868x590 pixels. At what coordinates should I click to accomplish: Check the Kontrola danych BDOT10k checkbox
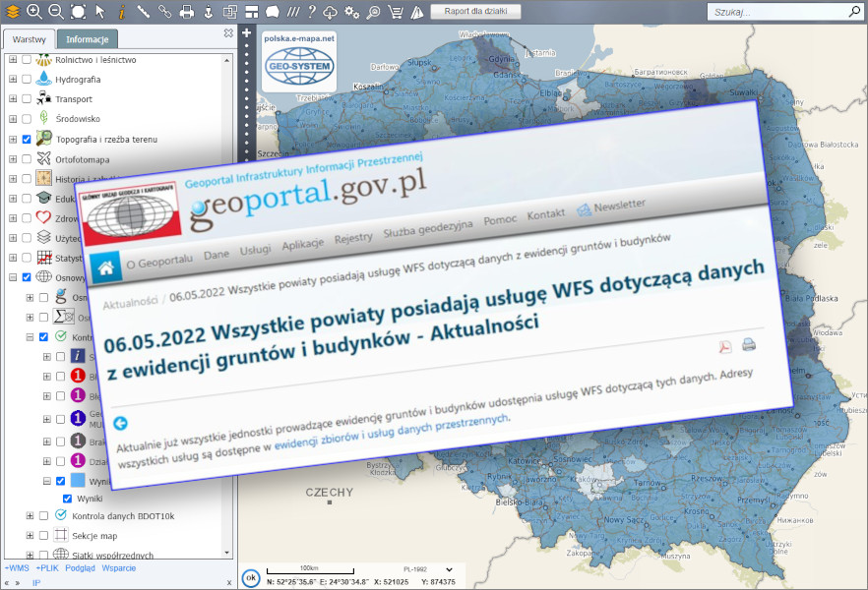click(x=43, y=516)
